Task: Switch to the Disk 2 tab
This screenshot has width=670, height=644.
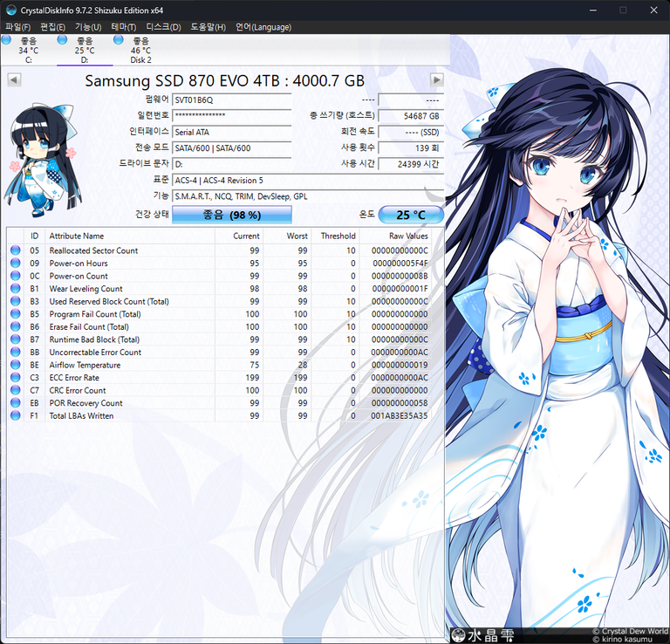Action: point(141,50)
